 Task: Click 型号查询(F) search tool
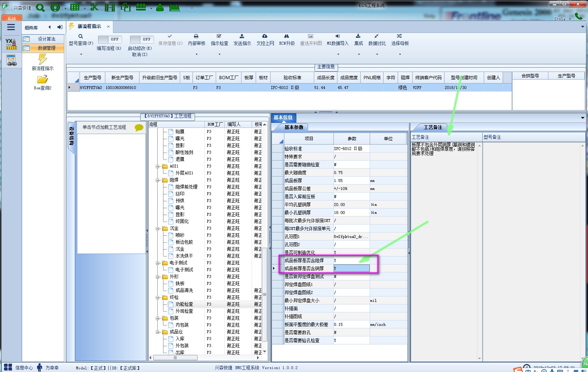pos(81,40)
